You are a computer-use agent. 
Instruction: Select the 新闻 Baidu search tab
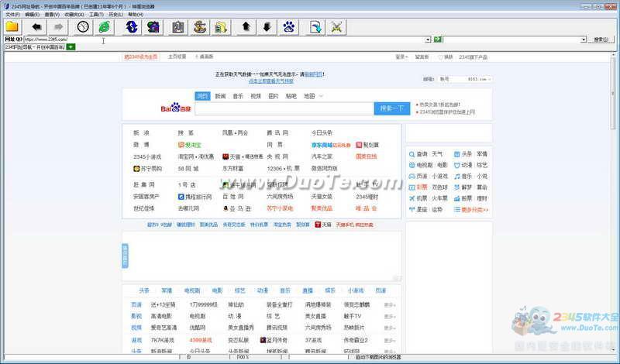tap(220, 96)
